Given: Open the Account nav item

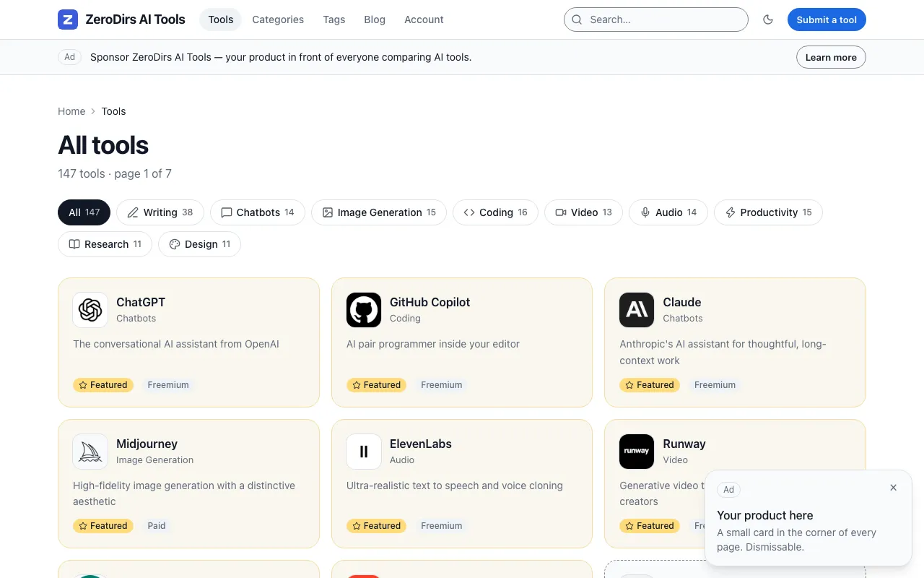Looking at the screenshot, I should 424,20.
